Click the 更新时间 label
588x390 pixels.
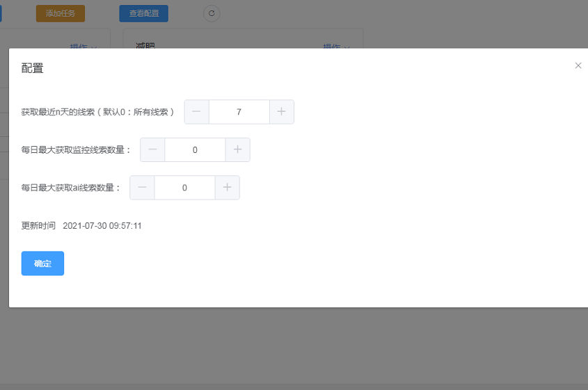[38, 225]
